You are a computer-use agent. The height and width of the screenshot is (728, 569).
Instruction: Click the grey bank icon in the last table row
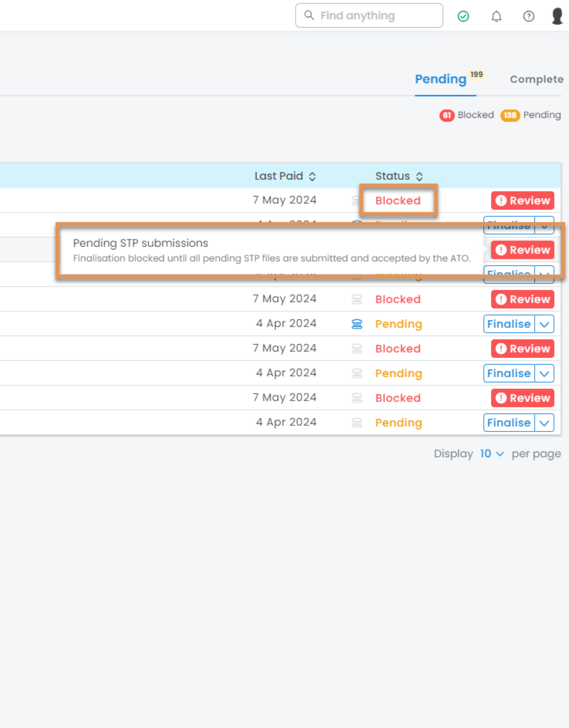[357, 423]
